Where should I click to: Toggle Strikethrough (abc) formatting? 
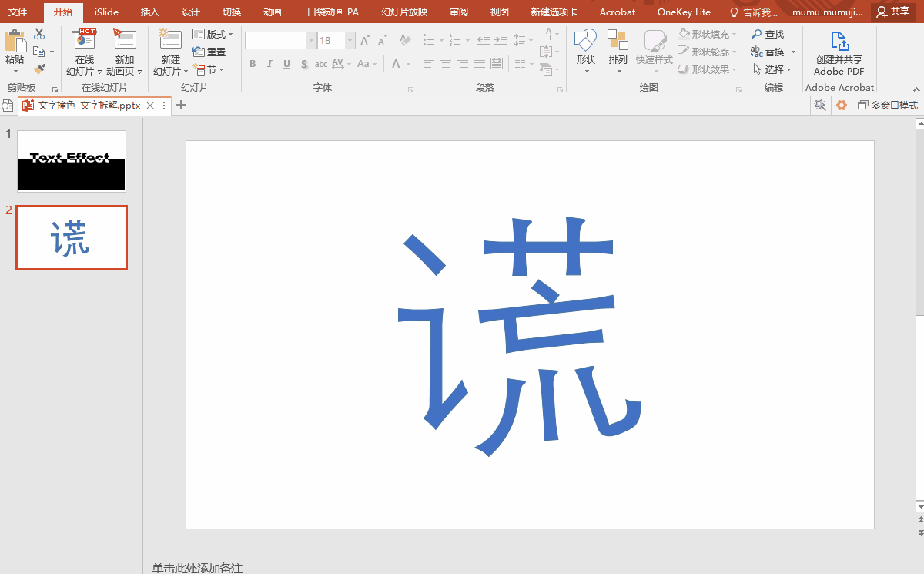(x=322, y=64)
